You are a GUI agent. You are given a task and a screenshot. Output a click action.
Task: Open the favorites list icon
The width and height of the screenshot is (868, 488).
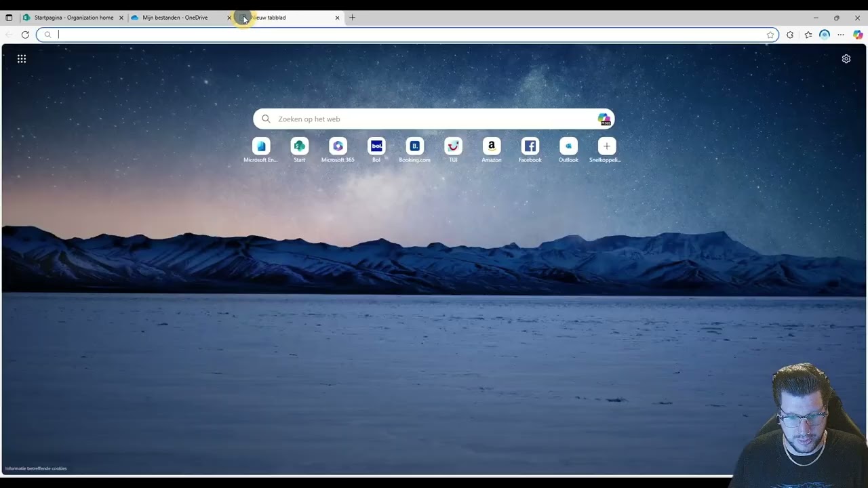(x=808, y=35)
